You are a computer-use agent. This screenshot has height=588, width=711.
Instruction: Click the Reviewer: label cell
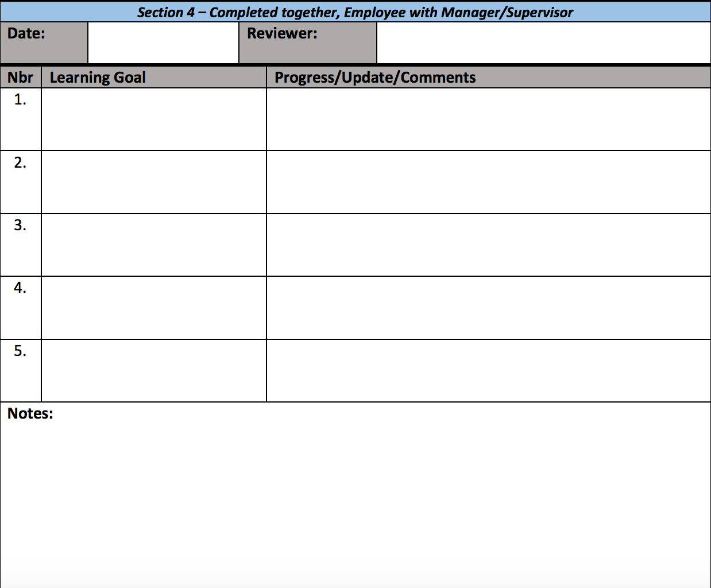tap(307, 43)
